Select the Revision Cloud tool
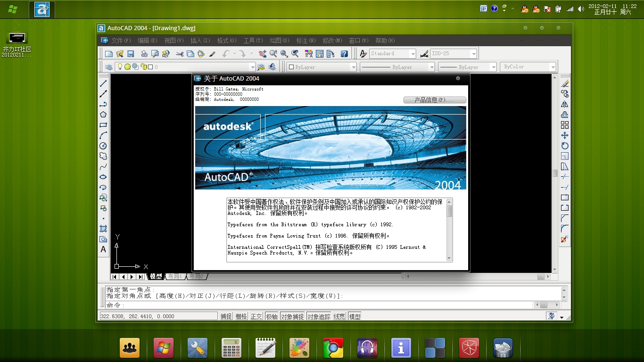 [103, 156]
